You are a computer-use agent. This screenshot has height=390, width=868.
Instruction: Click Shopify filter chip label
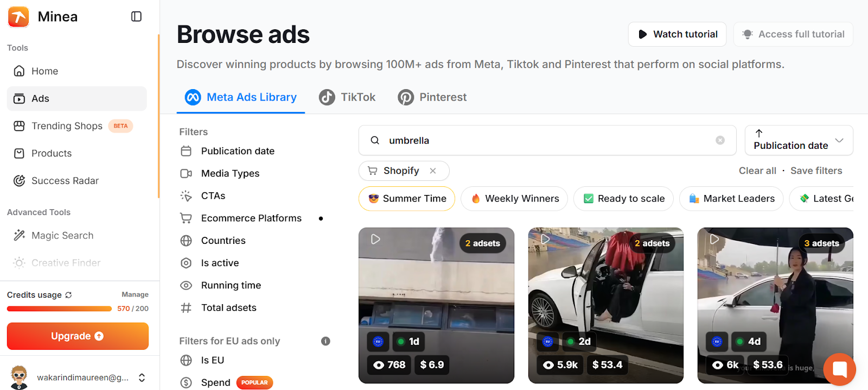(x=401, y=171)
